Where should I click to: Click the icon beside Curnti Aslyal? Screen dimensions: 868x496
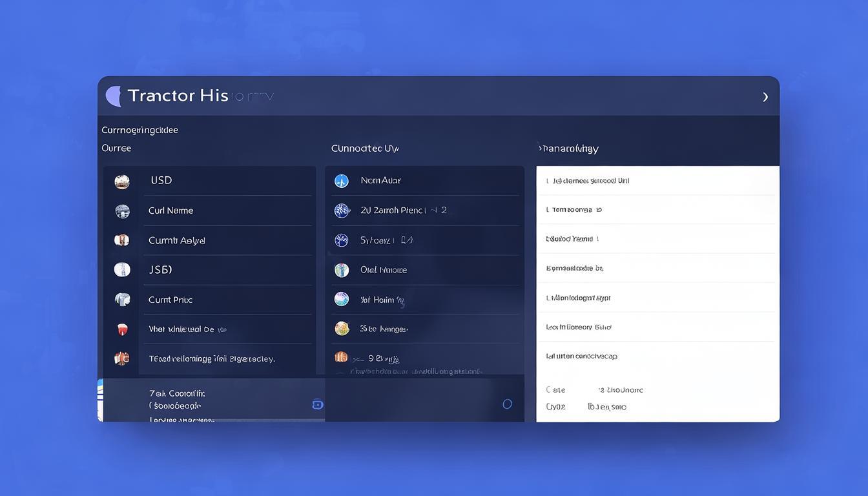point(122,240)
